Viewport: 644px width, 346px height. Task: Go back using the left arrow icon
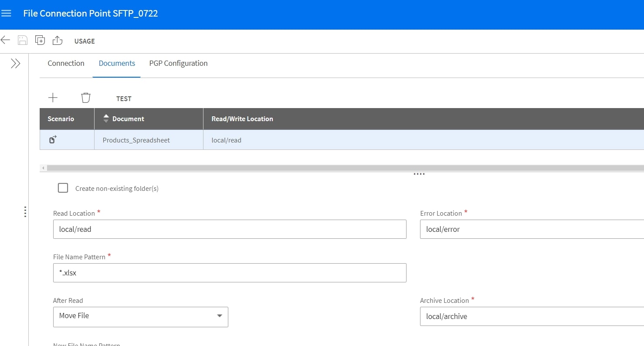tap(5, 41)
